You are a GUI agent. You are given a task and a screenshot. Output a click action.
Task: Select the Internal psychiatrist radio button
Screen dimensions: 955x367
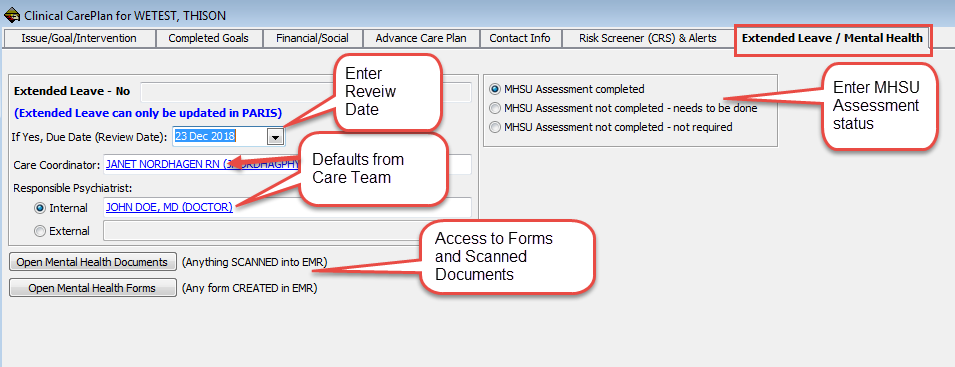(40, 208)
